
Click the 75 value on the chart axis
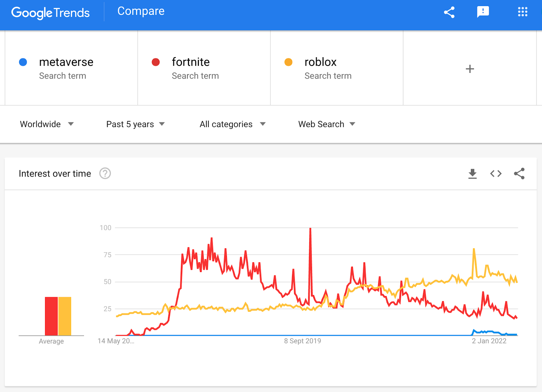(107, 255)
